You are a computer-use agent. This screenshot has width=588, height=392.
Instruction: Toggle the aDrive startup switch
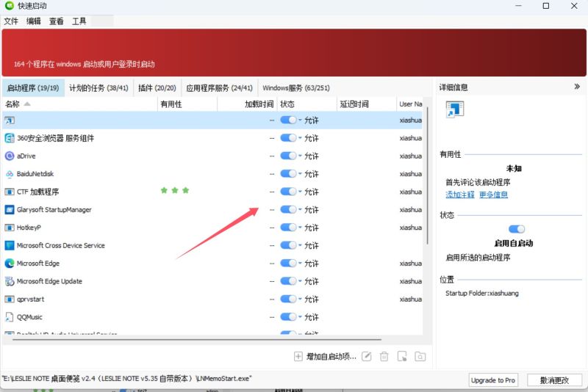coord(288,156)
